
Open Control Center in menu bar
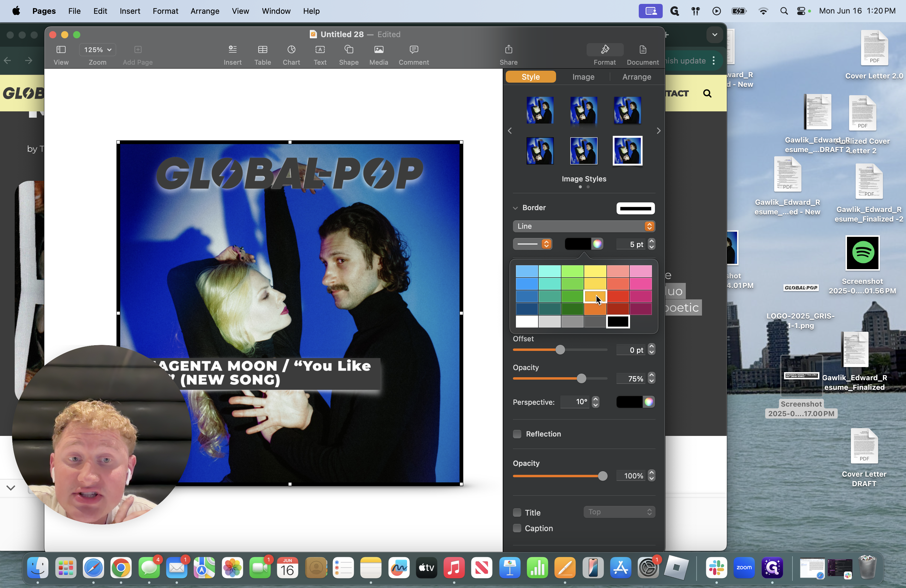[801, 11]
